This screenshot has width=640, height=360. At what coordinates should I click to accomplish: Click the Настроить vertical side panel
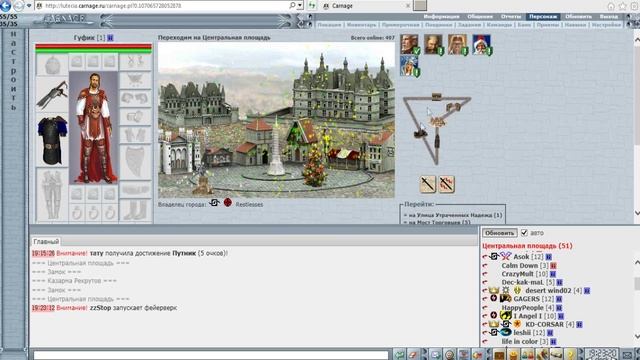[x=13, y=71]
